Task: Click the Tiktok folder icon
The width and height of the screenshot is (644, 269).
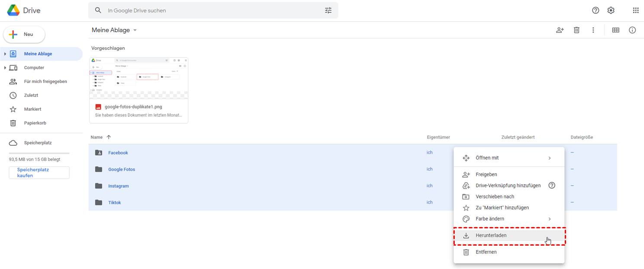Action: coord(99,202)
